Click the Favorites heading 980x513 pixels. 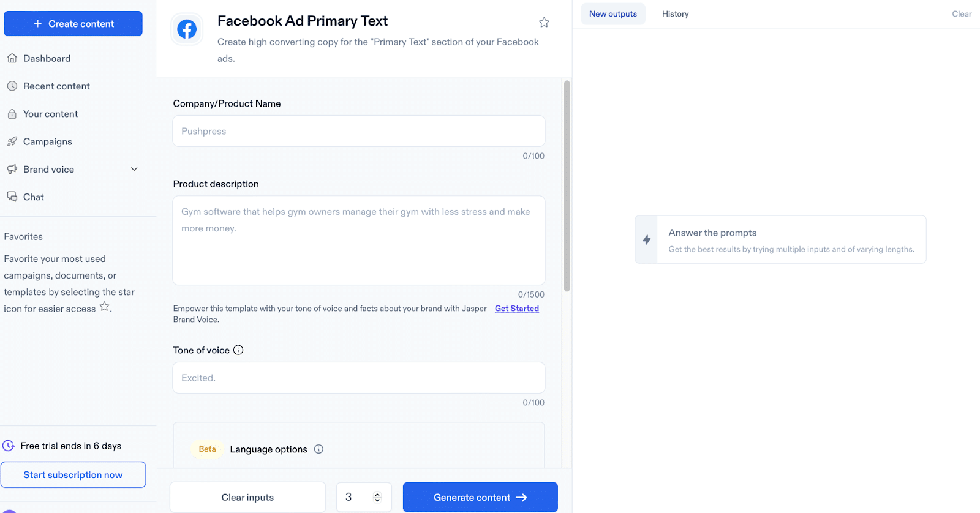pyautogui.click(x=23, y=236)
